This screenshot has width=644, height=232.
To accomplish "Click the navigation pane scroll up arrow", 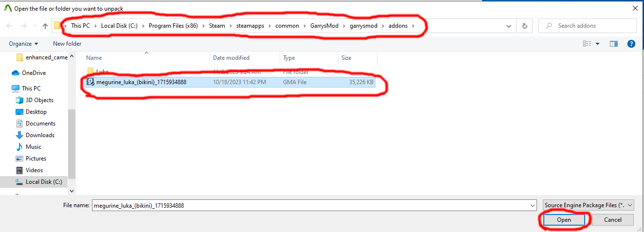I will (x=72, y=56).
